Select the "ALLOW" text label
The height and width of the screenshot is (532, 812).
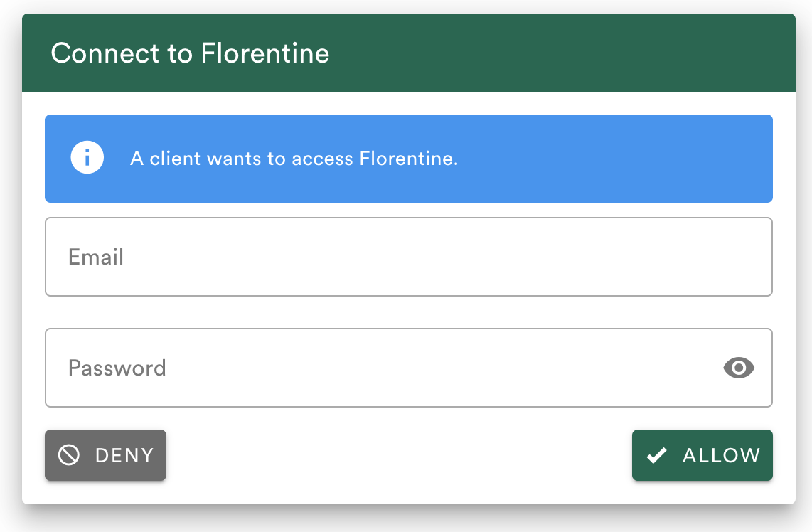click(721, 455)
